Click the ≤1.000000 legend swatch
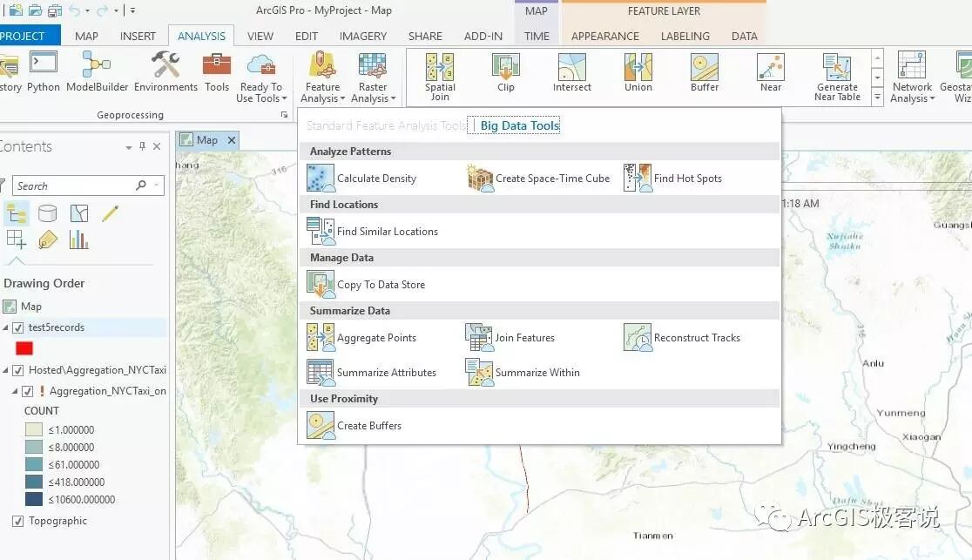Viewport: 972px width, 560px height. tap(33, 429)
